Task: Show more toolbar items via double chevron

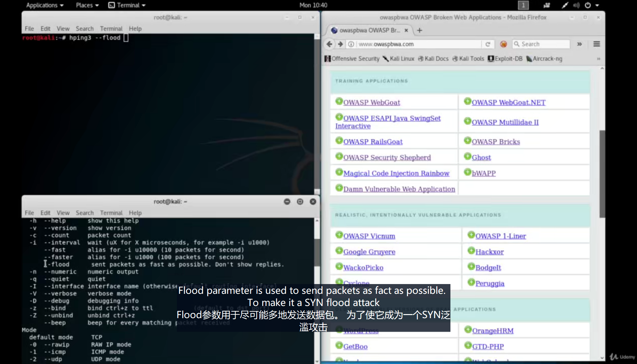Action: point(579,44)
